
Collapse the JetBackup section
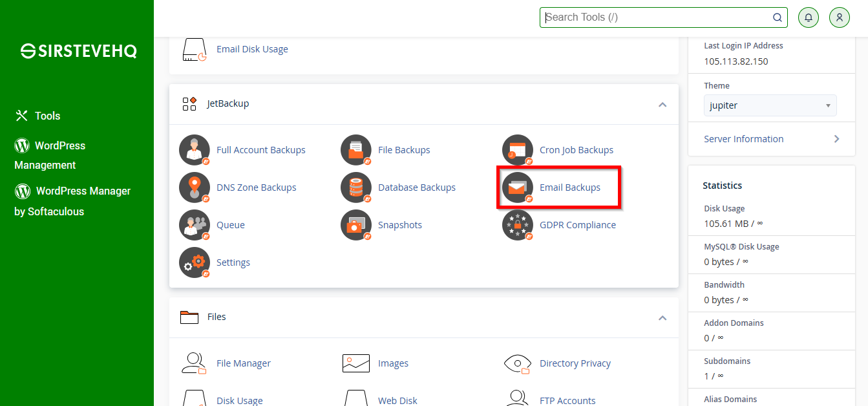662,104
